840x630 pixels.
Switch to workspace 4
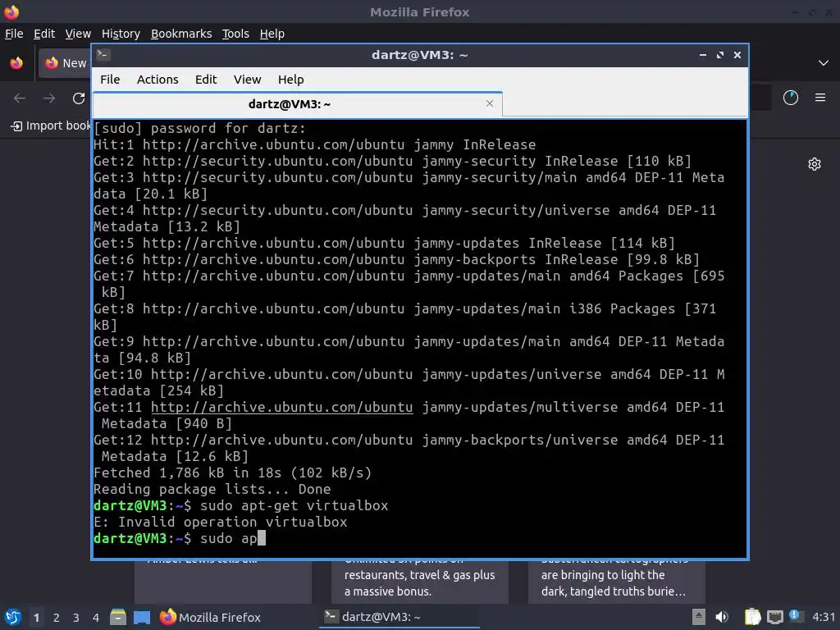[x=96, y=618]
